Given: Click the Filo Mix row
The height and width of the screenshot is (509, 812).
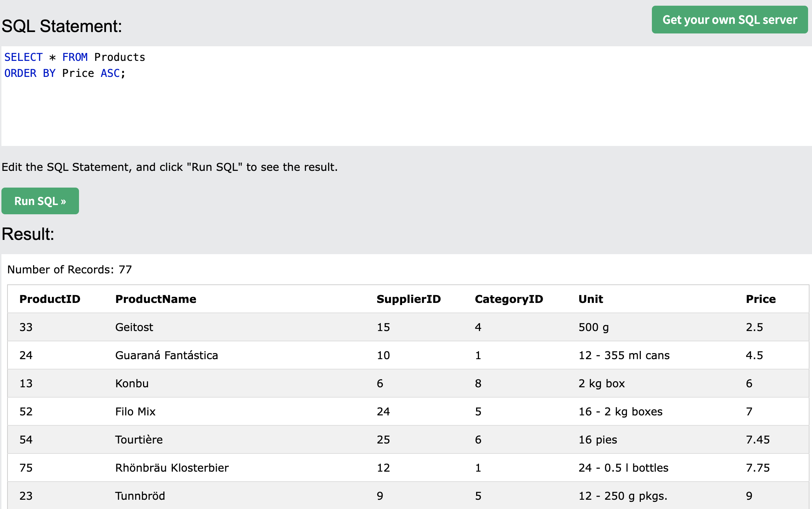Looking at the screenshot, I should click(135, 411).
